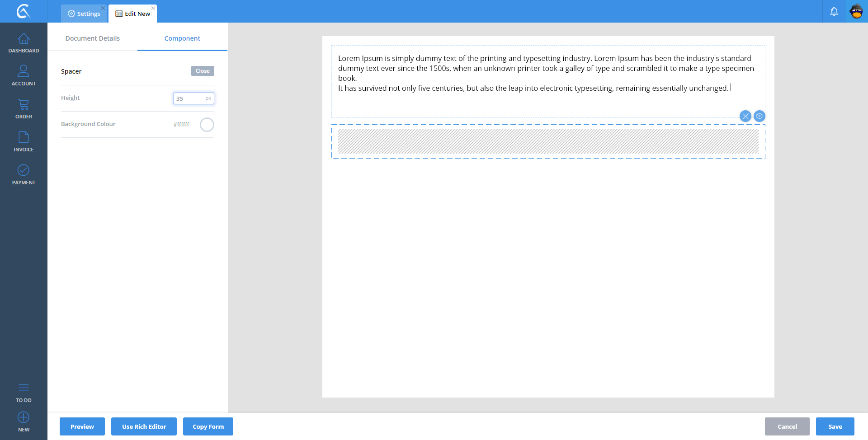Switch to the Settings tab
This screenshot has height=440, width=868.
(84, 14)
